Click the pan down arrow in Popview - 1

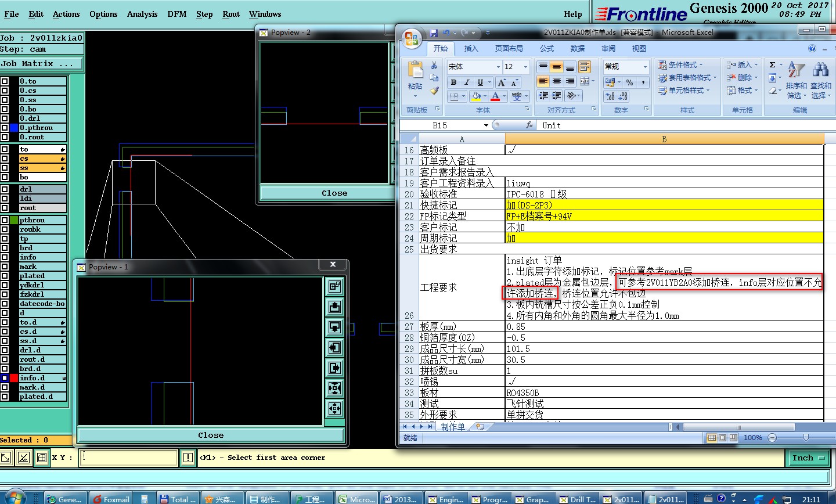[335, 327]
